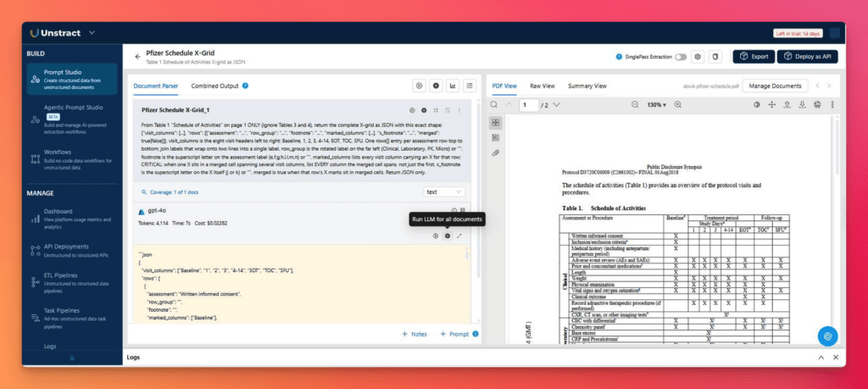Open the search magnifier in the PDF viewer toolbar
Image resolution: width=868 pixels, height=389 pixels.
pyautogui.click(x=494, y=104)
